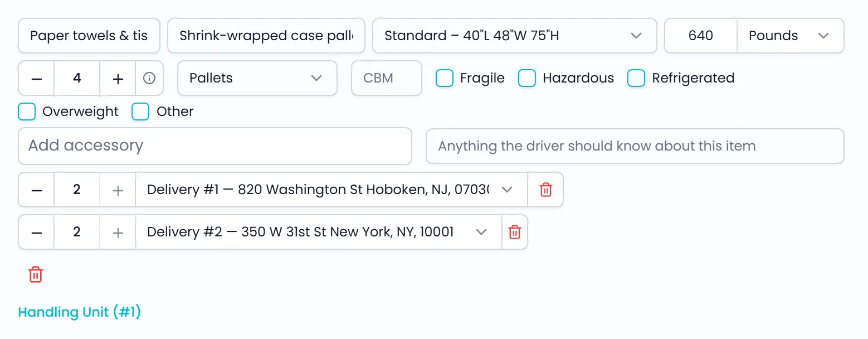The height and width of the screenshot is (339, 868).
Task: Change Delivery #1 address selection
Action: click(331, 190)
